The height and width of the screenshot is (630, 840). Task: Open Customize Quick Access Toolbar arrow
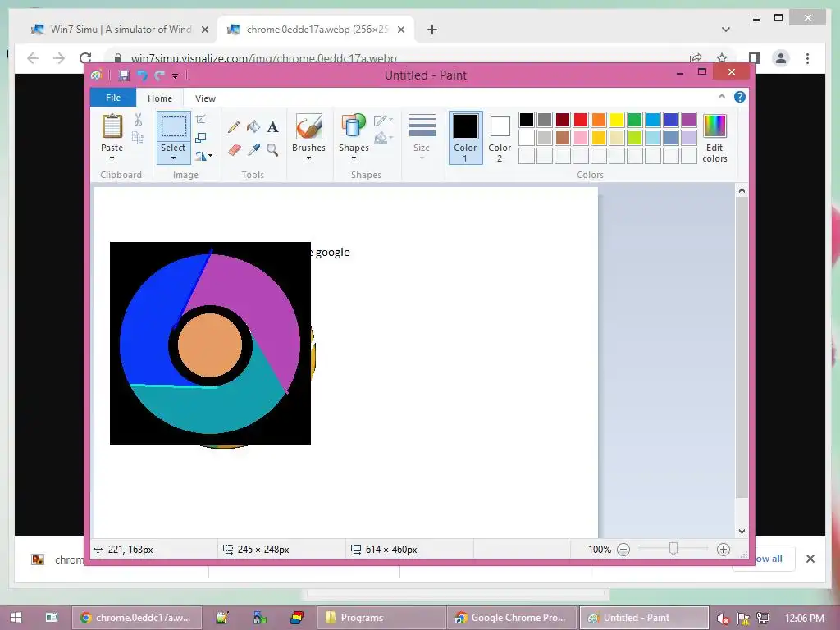pyautogui.click(x=176, y=76)
